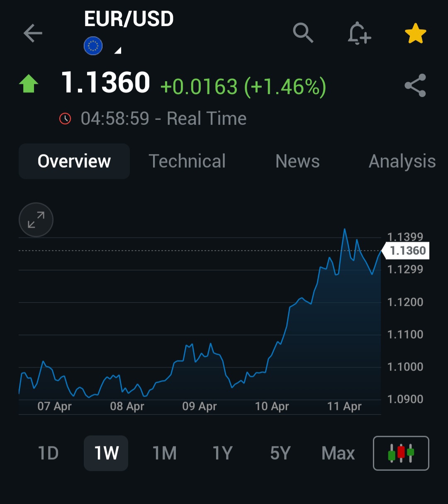The height and width of the screenshot is (504, 448).
Task: Tap the 1.1360 current price
Action: pos(105,83)
